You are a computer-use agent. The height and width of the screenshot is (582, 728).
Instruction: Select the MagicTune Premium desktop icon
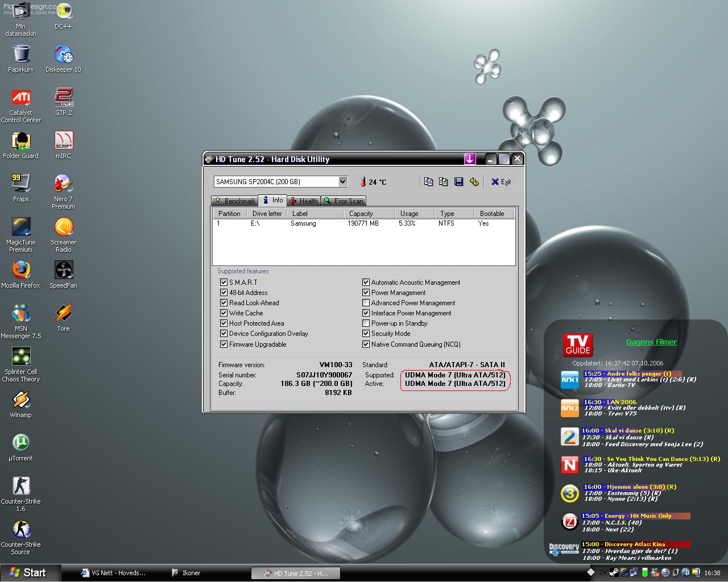click(x=21, y=235)
